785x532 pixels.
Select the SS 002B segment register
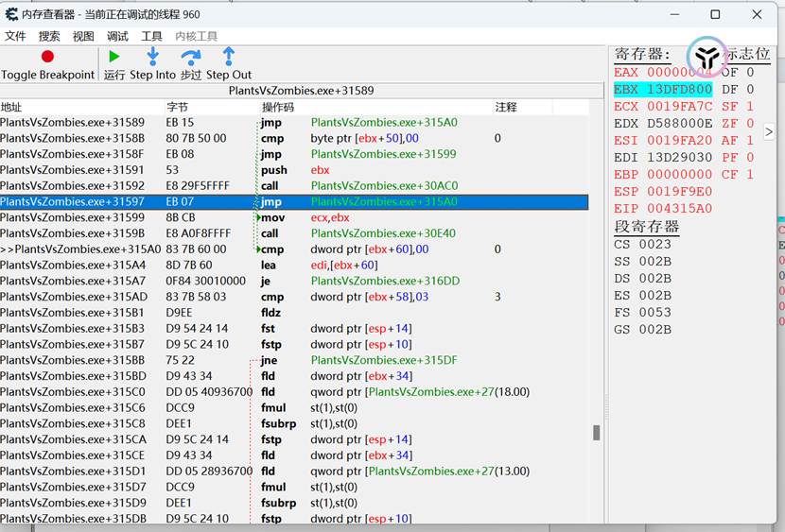(x=642, y=261)
